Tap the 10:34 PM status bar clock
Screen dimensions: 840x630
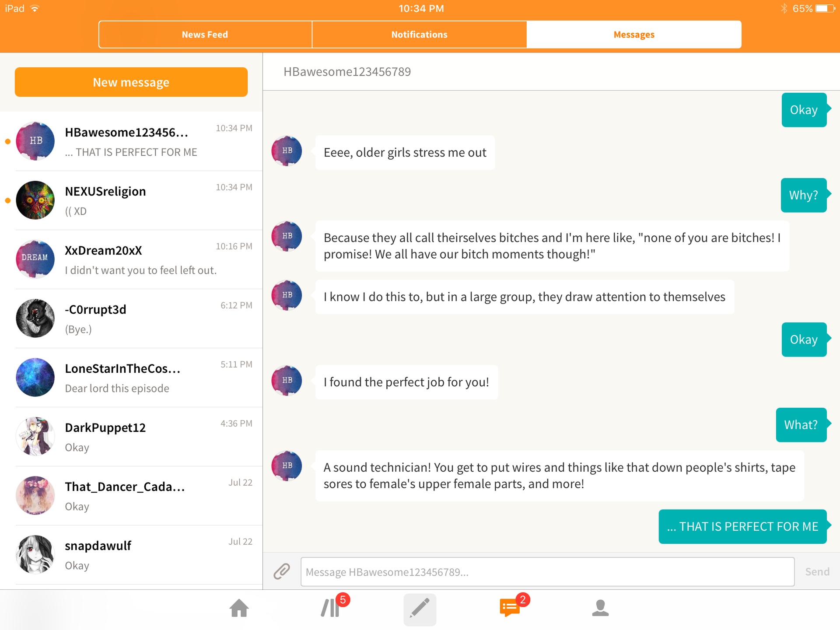click(421, 8)
